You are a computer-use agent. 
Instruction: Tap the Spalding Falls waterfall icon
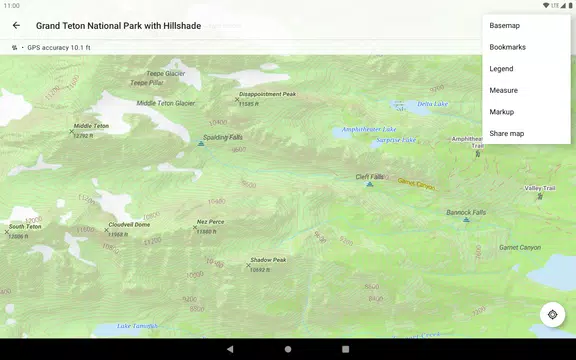coord(201,143)
